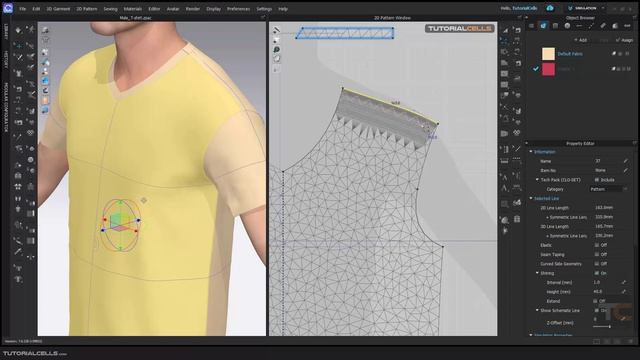
Task: Disable the Shirring On checkbox
Action: (x=597, y=273)
